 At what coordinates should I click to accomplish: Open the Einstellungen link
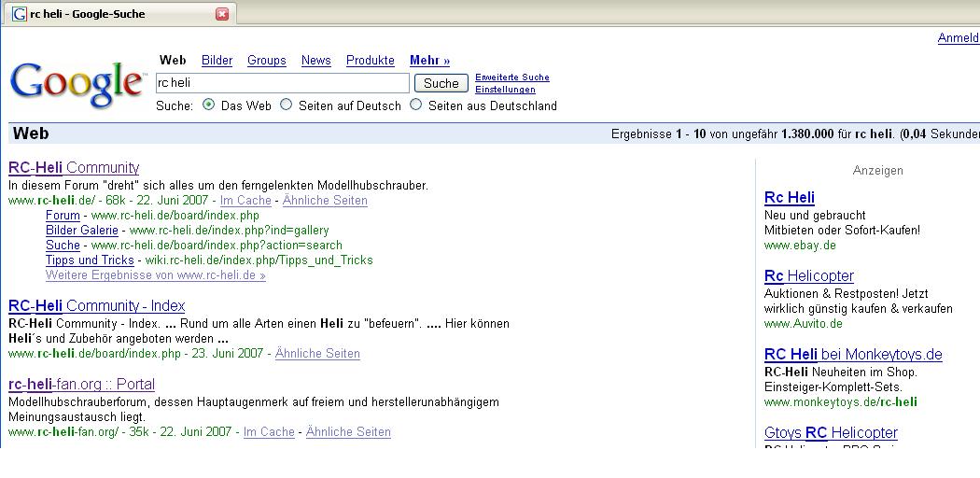(505, 90)
